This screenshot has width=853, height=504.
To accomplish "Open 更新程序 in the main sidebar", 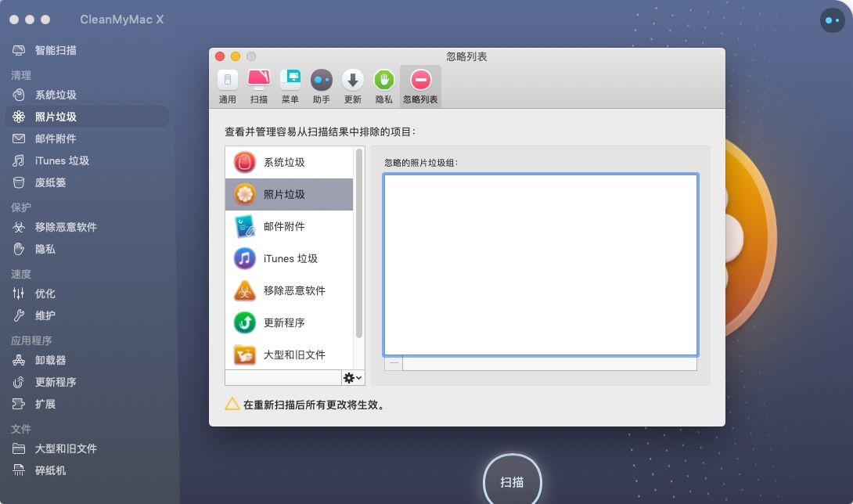I will (x=87, y=382).
